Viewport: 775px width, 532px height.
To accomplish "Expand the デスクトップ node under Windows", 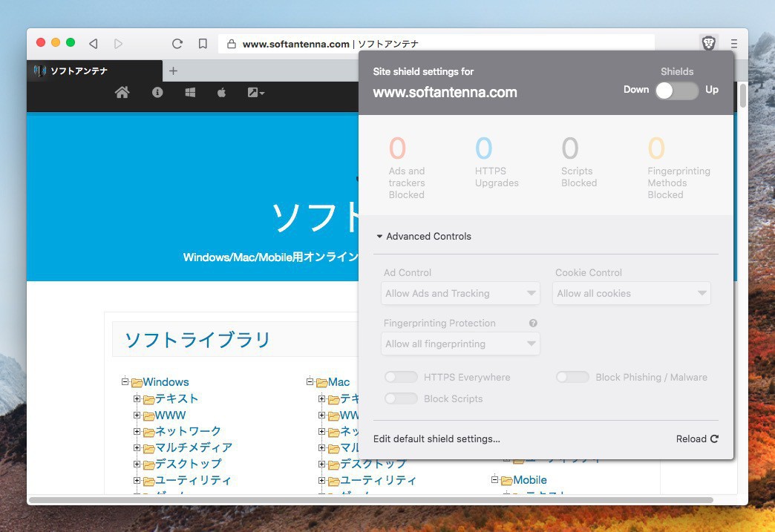I will click(137, 464).
